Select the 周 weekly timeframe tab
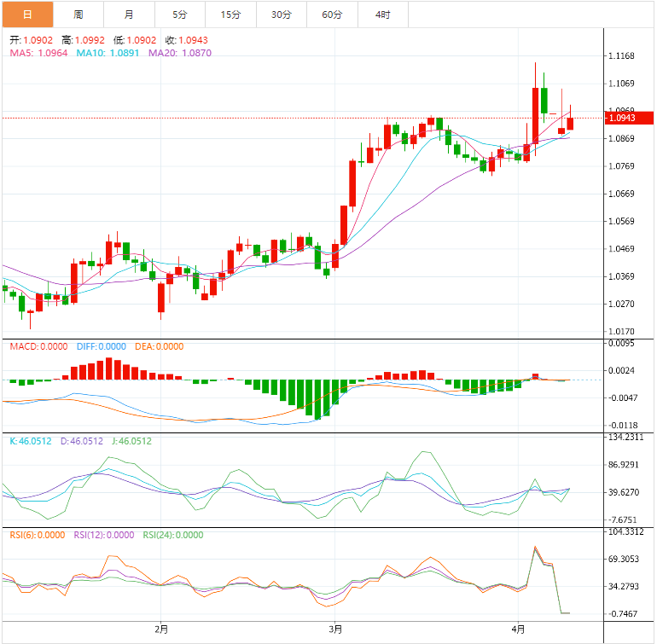The height and width of the screenshot is (644, 657). pos(78,15)
